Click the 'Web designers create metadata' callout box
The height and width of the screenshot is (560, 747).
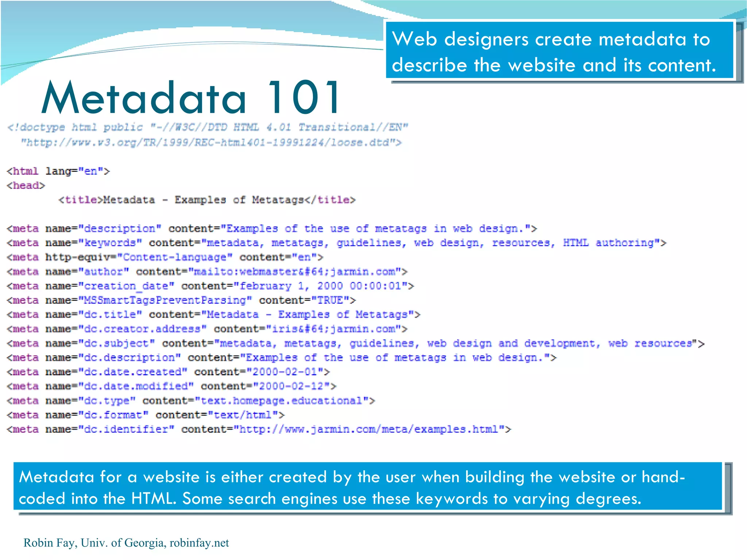(560, 50)
